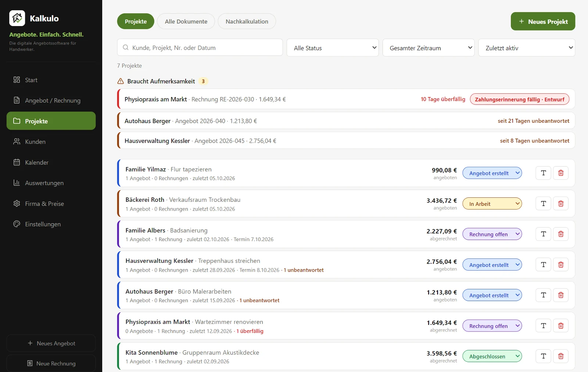Delete the Kita Sonnenblume project
Screen dimensions: 588x372
[x=561, y=356]
